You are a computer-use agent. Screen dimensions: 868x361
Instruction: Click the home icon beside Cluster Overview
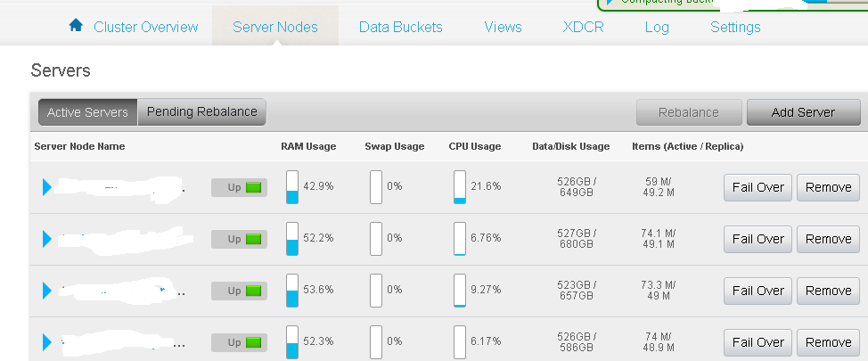(x=76, y=26)
